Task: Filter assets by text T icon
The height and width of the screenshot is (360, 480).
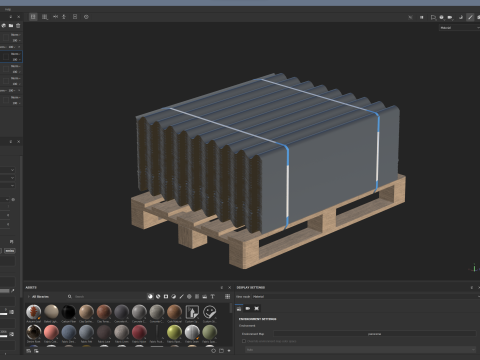Action: (212, 296)
